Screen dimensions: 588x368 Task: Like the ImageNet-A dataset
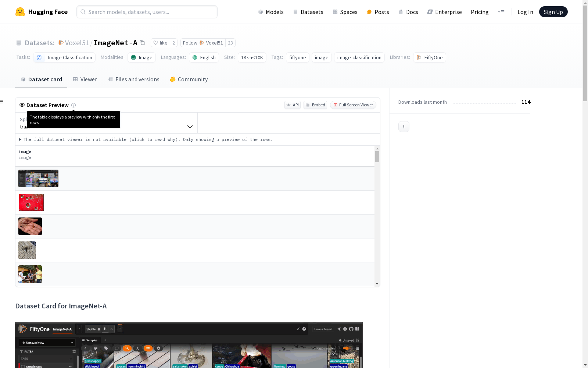[x=161, y=43]
